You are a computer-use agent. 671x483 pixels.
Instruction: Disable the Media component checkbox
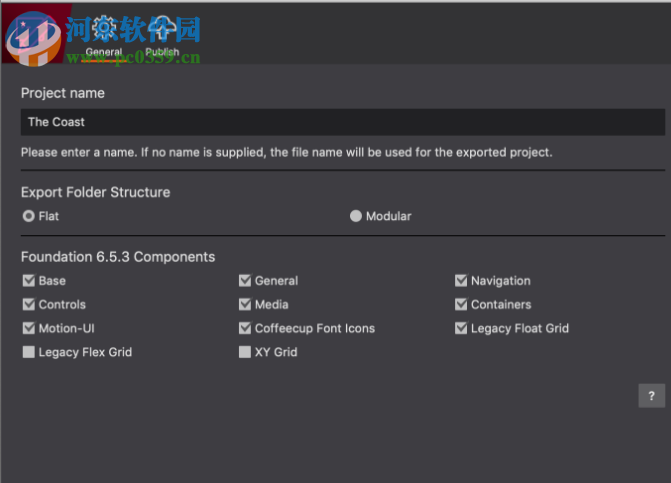(245, 304)
